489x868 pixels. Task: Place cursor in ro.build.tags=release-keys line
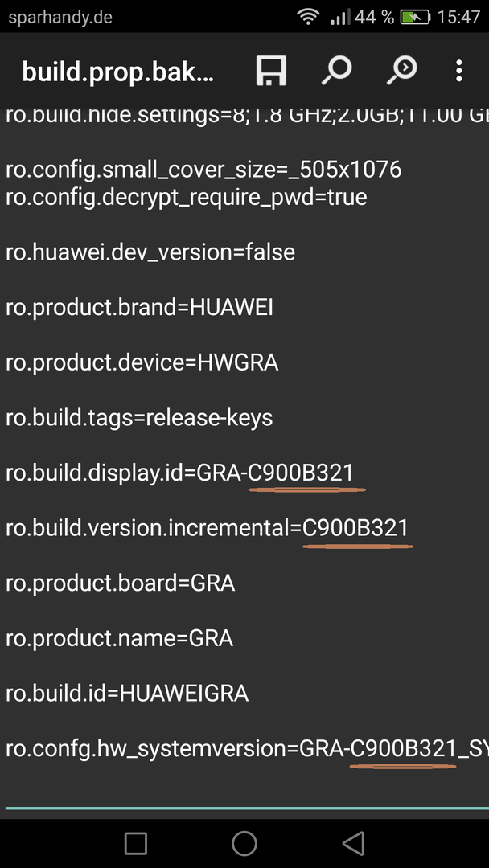140,418
